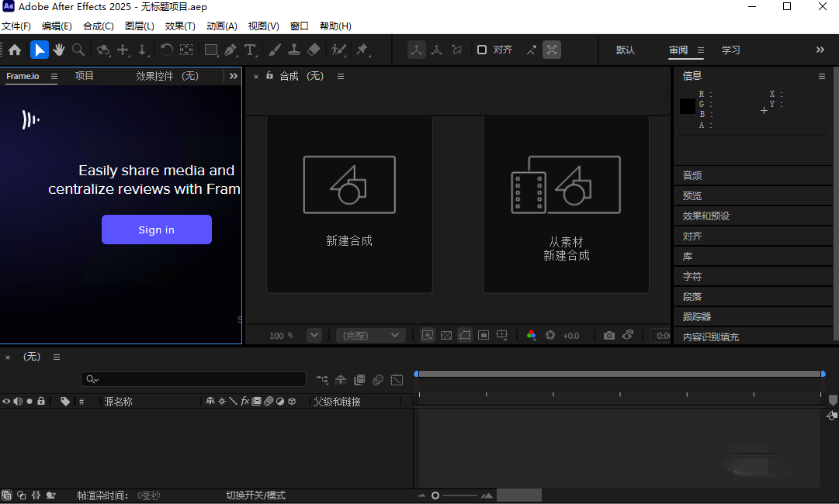Click the info panel black color swatch
Image resolution: width=839 pixels, height=504 pixels.
pos(688,105)
